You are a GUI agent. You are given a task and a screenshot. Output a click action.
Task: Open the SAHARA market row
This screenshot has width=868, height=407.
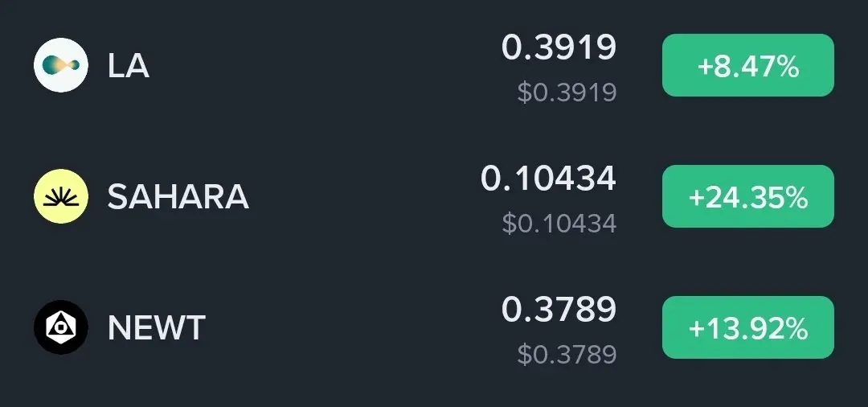(x=434, y=196)
